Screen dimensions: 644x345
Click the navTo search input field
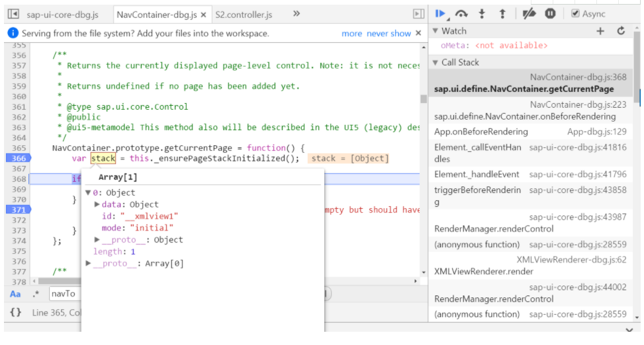[x=65, y=293]
